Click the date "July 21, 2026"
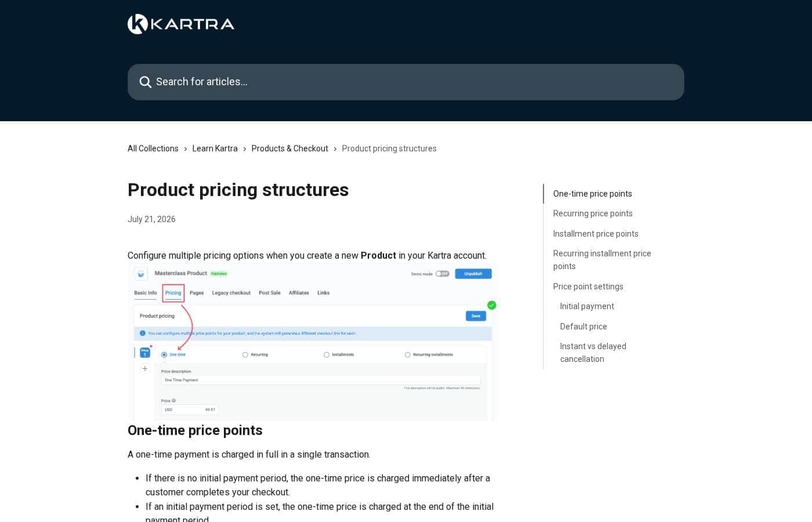The width and height of the screenshot is (812, 522). 151,219
